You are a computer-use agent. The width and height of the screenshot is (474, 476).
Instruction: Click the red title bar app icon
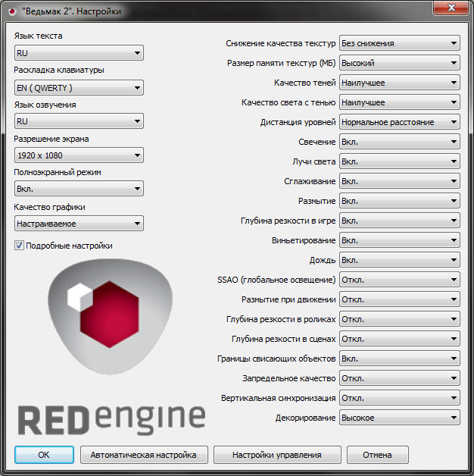[x=12, y=11]
